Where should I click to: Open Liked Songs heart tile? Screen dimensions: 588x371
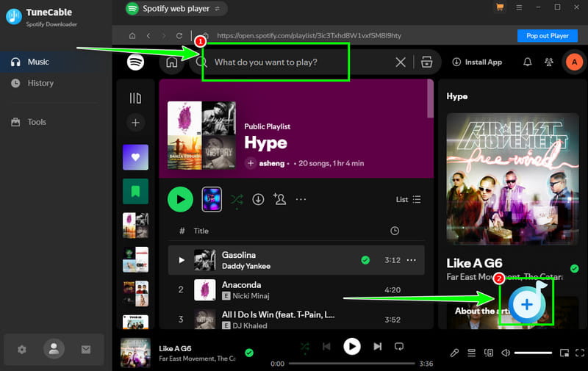(135, 157)
